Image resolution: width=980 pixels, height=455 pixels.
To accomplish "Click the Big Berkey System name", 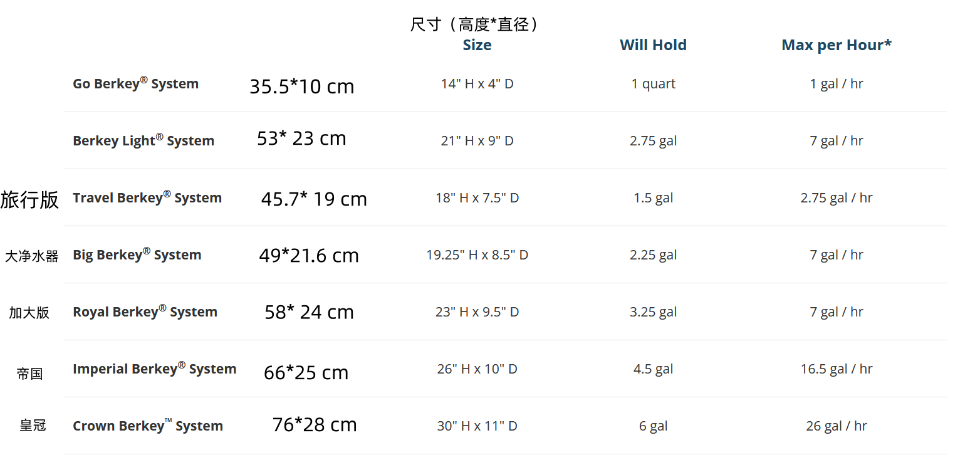I will pos(137,254).
